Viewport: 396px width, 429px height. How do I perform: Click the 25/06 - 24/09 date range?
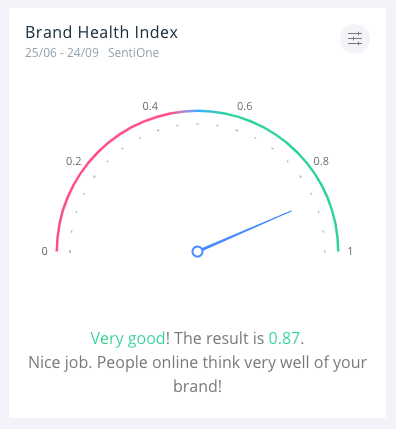tap(62, 53)
